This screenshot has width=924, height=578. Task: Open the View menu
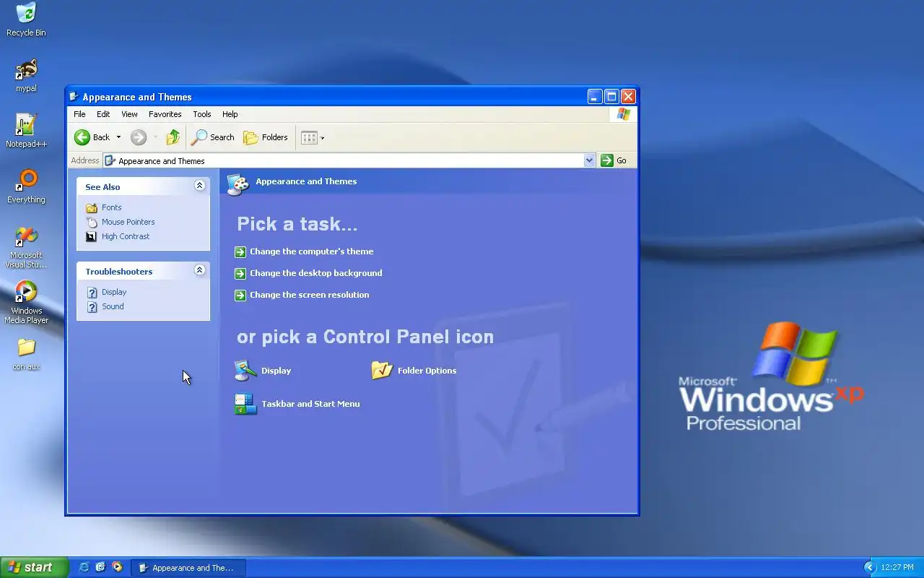point(129,114)
